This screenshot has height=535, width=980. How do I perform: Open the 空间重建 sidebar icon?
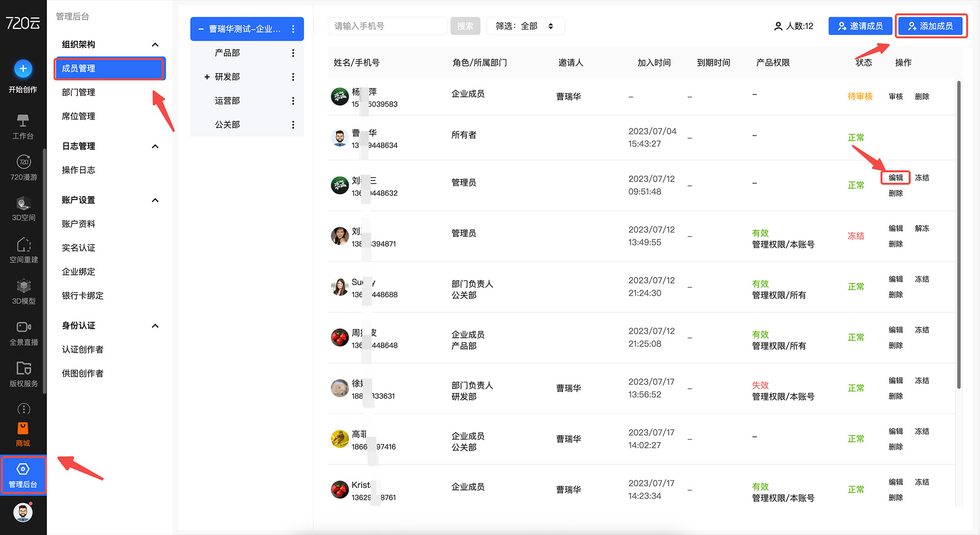tap(24, 245)
